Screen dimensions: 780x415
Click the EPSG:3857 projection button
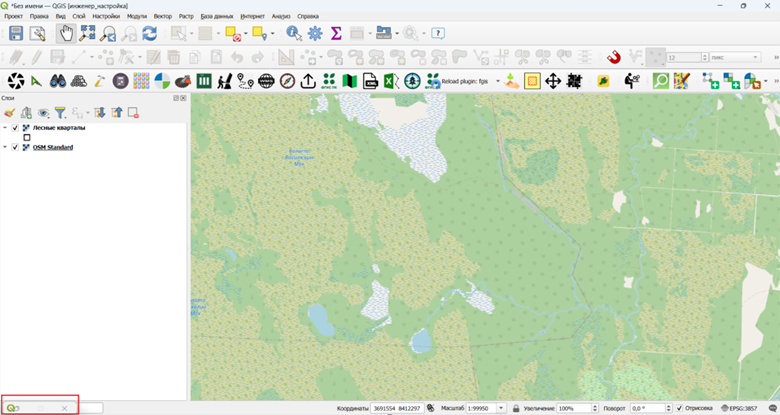click(739, 408)
